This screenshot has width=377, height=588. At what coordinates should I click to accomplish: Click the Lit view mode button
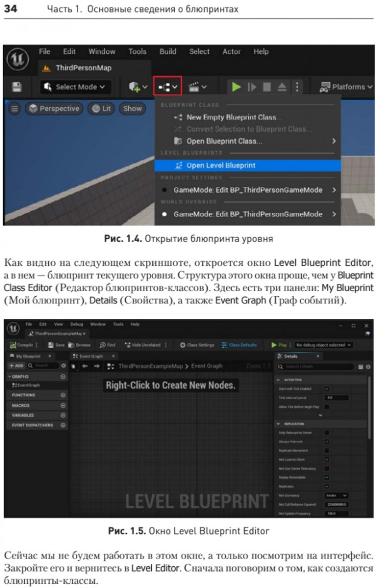tap(101, 109)
